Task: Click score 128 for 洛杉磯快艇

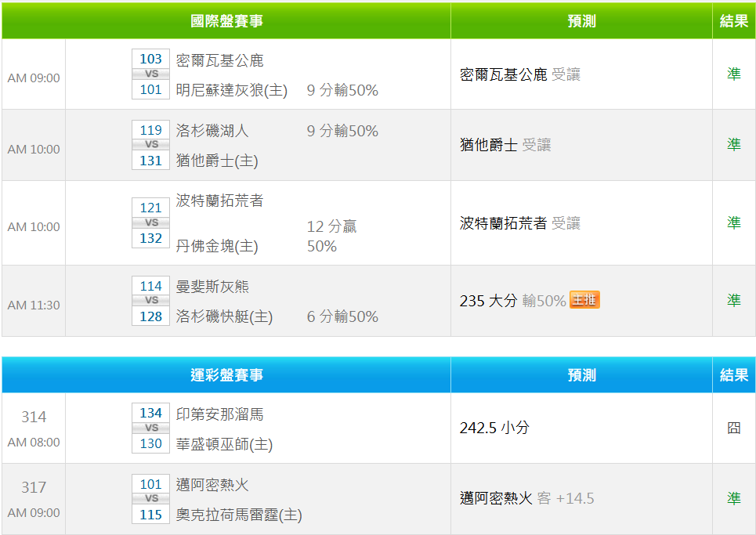Action: [x=151, y=316]
